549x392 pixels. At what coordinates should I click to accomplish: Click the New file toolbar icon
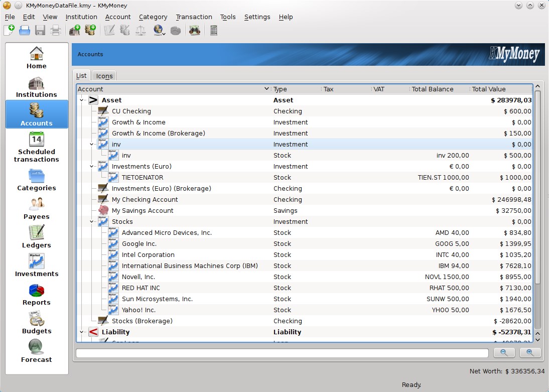point(9,31)
